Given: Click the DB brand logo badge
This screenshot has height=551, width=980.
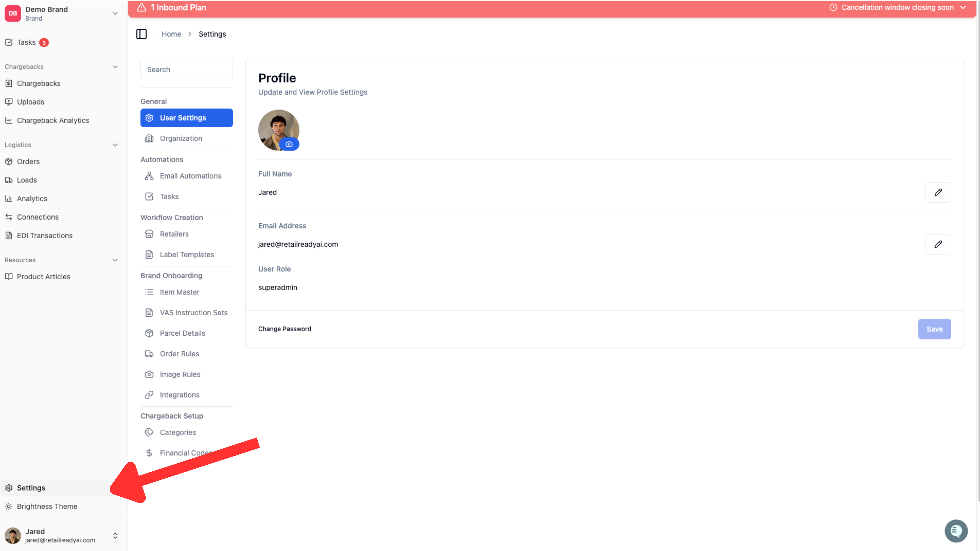Looking at the screenshot, I should point(13,13).
